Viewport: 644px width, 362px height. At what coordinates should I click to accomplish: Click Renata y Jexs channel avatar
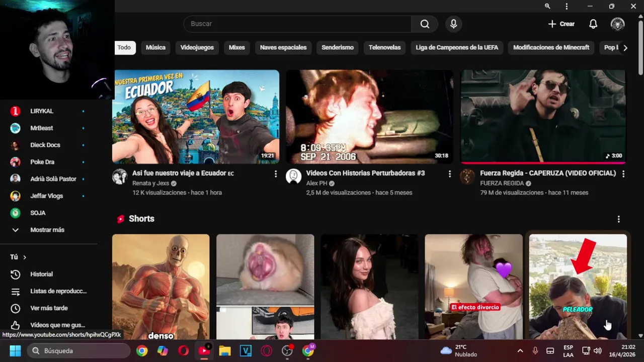point(120,176)
